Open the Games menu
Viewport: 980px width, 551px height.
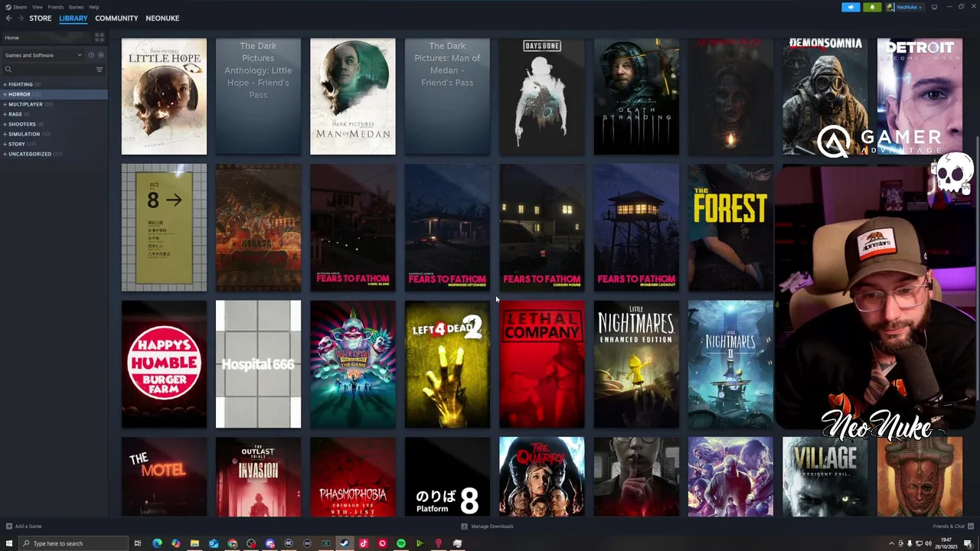pos(76,7)
